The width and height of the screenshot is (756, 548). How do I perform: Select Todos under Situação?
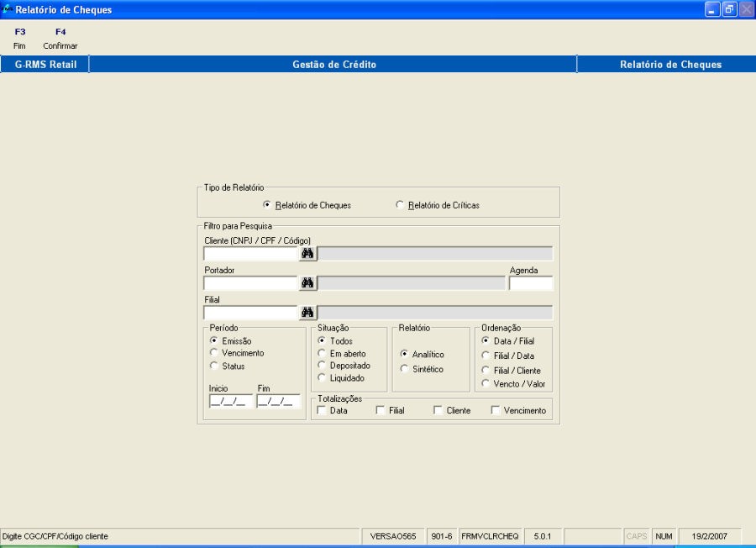tap(335, 340)
